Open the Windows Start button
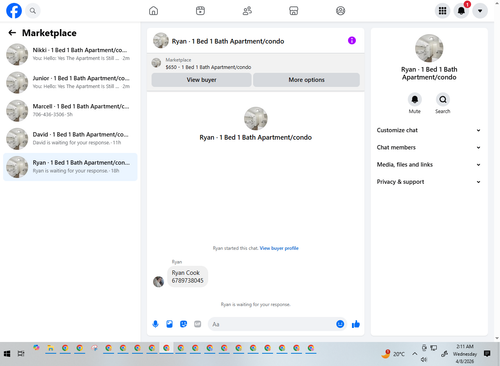The width and height of the screenshot is (500, 366). (x=7, y=354)
